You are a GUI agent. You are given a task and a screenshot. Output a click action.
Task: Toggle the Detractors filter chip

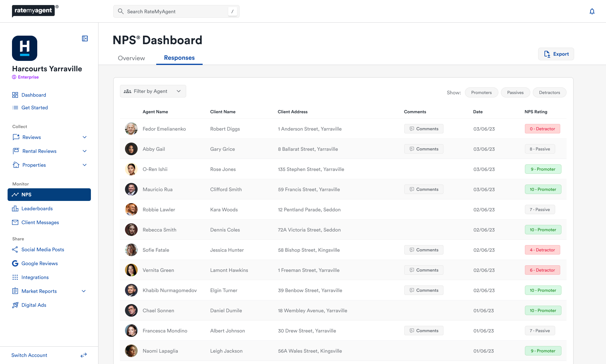[549, 92]
